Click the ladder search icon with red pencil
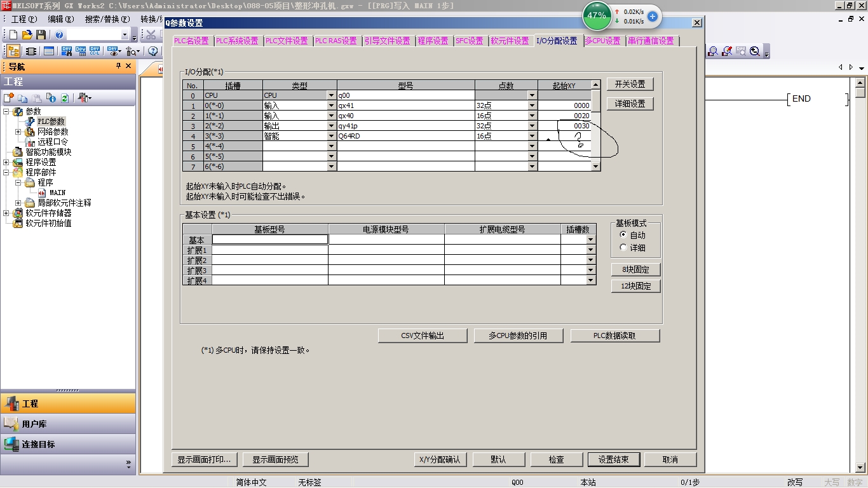The width and height of the screenshot is (868, 488). [727, 51]
